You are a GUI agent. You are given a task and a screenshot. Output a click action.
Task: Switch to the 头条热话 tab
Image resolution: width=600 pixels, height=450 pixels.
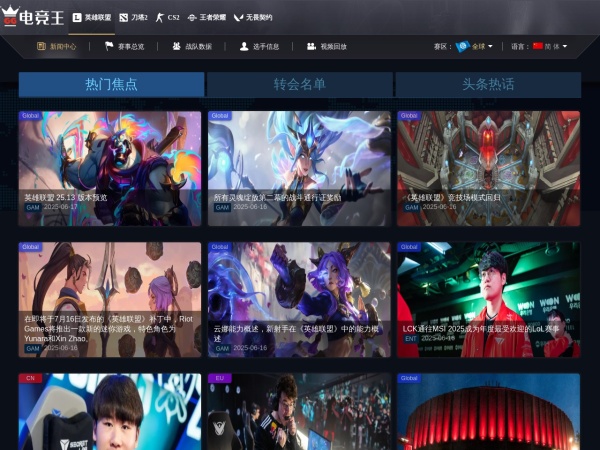click(488, 85)
